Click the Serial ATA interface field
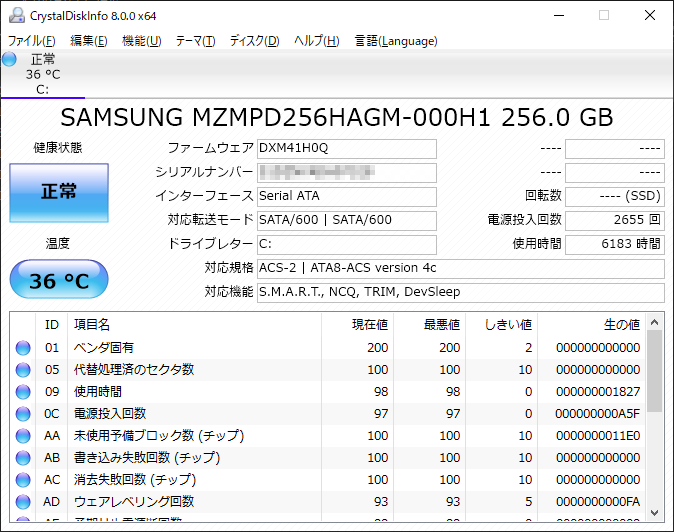674x532 pixels. click(347, 196)
